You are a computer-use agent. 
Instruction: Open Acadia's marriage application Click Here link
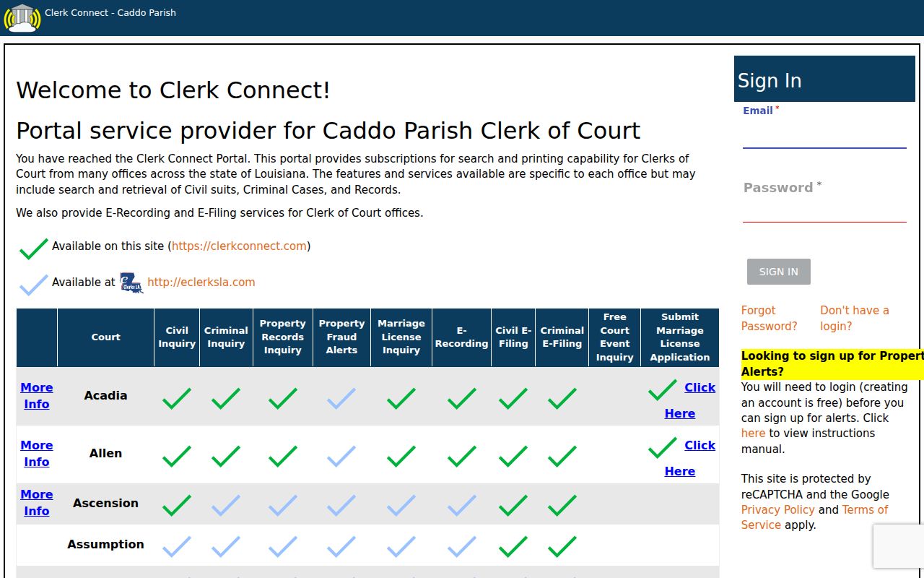click(x=690, y=400)
